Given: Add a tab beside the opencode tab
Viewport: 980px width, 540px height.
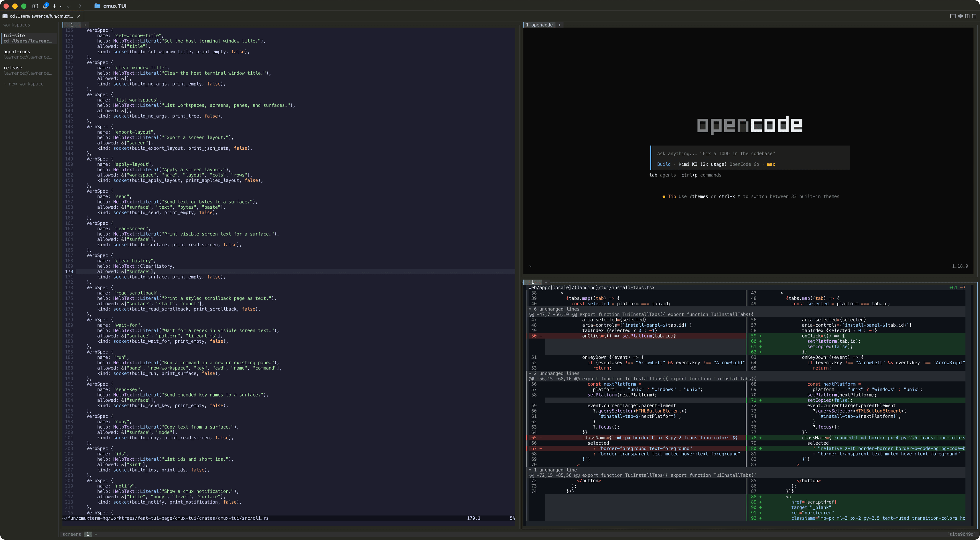Looking at the screenshot, I should coord(559,25).
